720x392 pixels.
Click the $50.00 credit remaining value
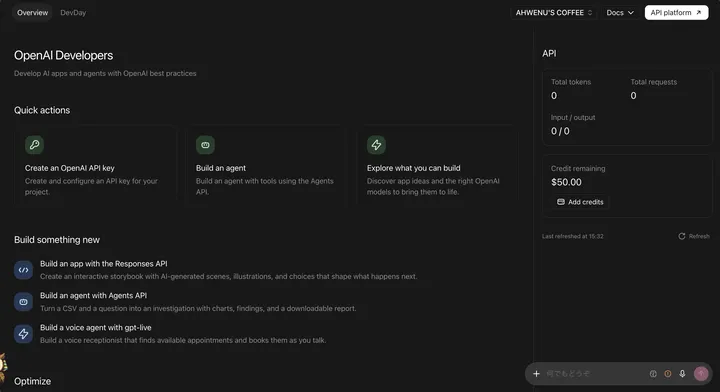click(x=566, y=182)
